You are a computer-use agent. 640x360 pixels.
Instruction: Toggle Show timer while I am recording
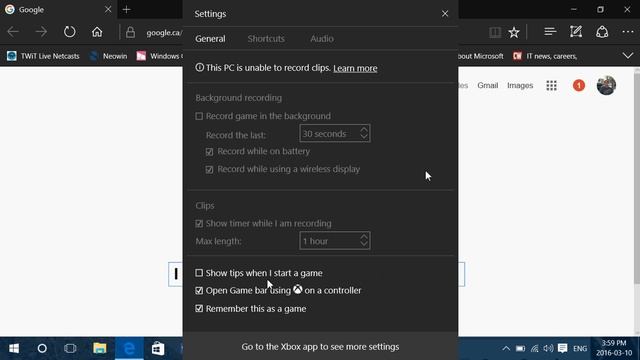[x=199, y=224]
